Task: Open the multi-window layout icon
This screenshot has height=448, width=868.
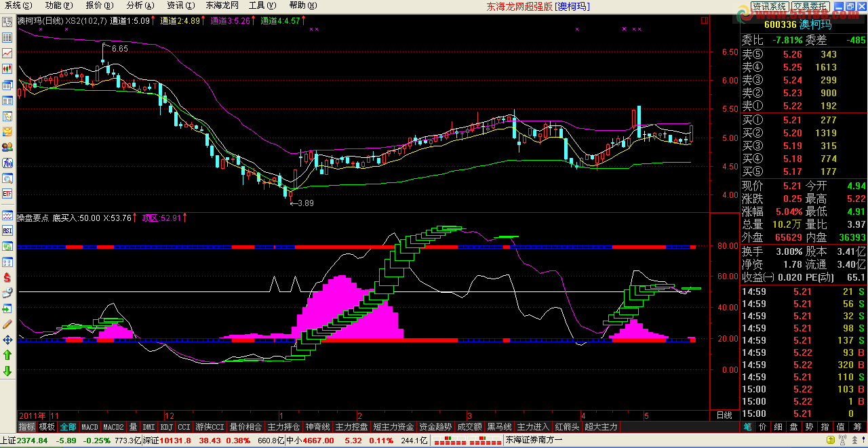Action: (x=7, y=85)
